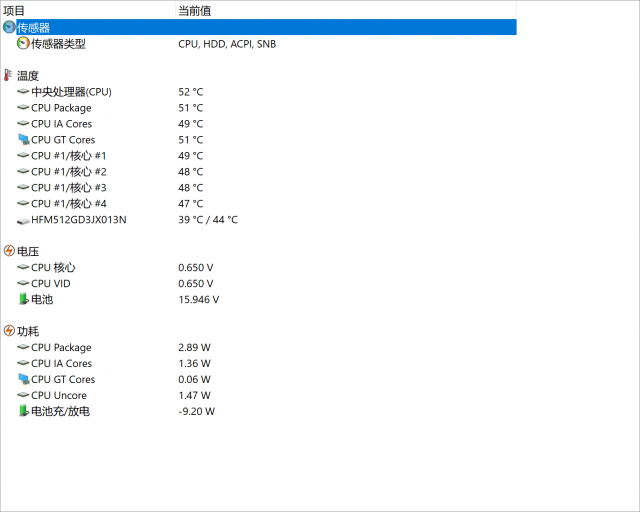Select the CPU VID voltage row
640x512 pixels.
(259, 283)
